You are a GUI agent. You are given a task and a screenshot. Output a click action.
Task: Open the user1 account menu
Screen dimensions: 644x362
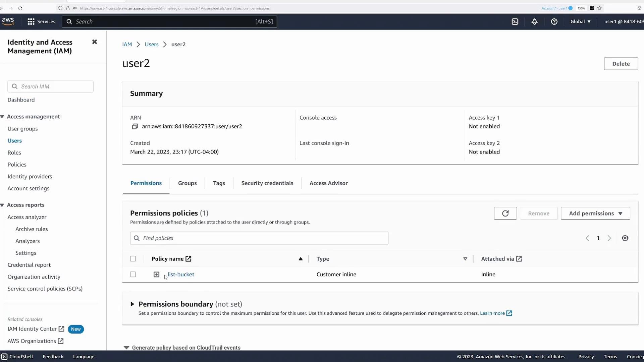click(x=624, y=21)
